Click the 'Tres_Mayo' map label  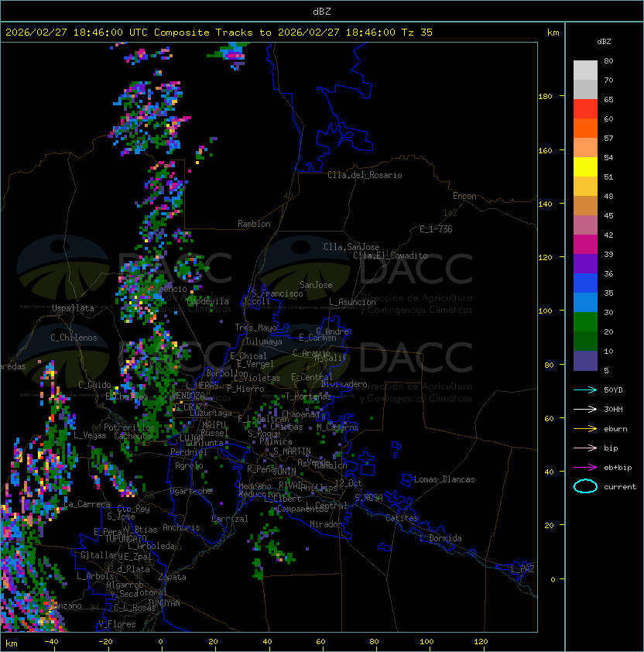255,328
